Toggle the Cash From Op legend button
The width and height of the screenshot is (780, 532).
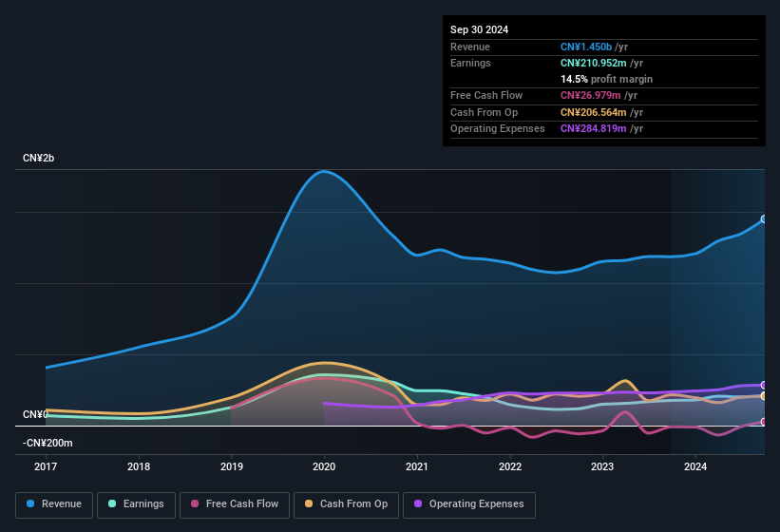click(346, 504)
